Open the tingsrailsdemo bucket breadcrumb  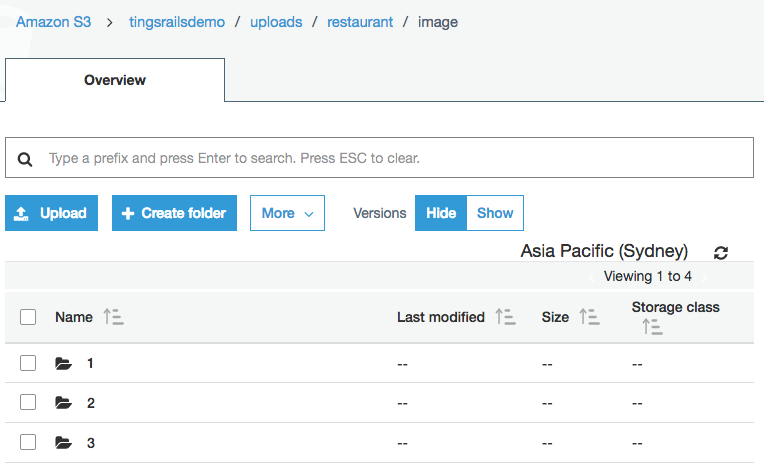(179, 21)
